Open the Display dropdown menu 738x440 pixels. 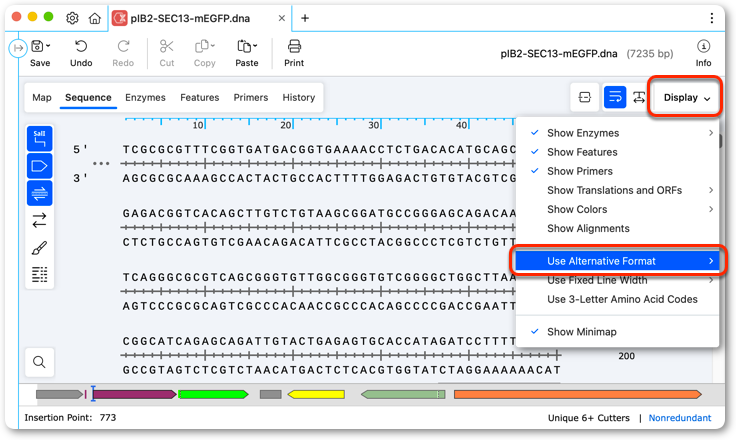pyautogui.click(x=686, y=97)
